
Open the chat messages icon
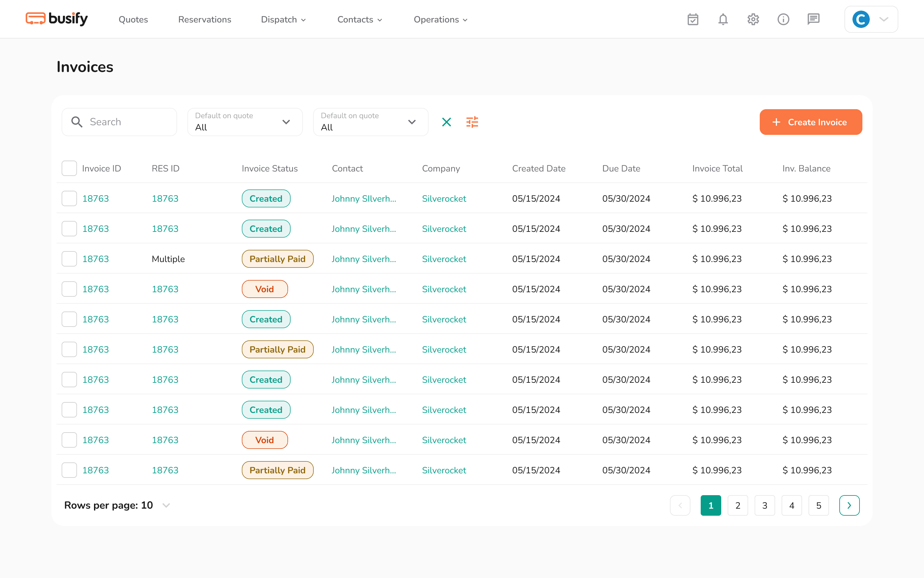coord(813,19)
